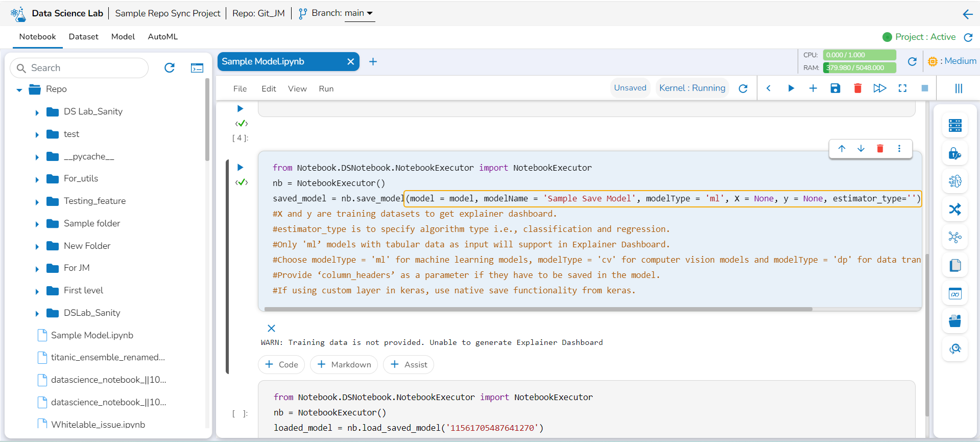Add a new Markdown cell
The width and height of the screenshot is (980, 442).
pos(344,364)
